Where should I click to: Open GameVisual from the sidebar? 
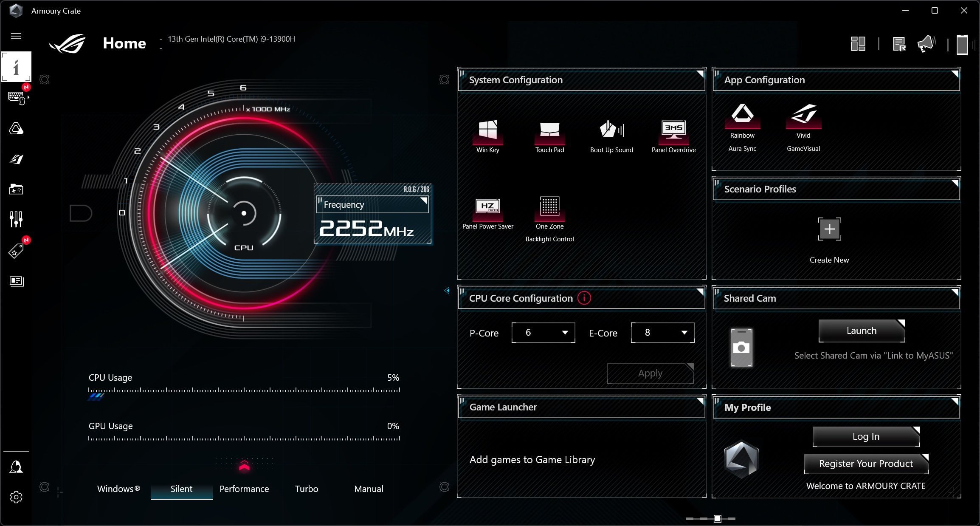pos(16,159)
